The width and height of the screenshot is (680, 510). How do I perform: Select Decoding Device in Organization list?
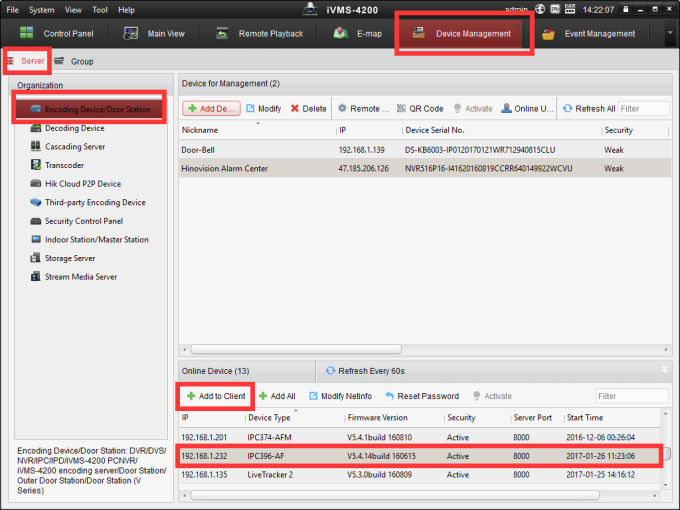(74, 128)
